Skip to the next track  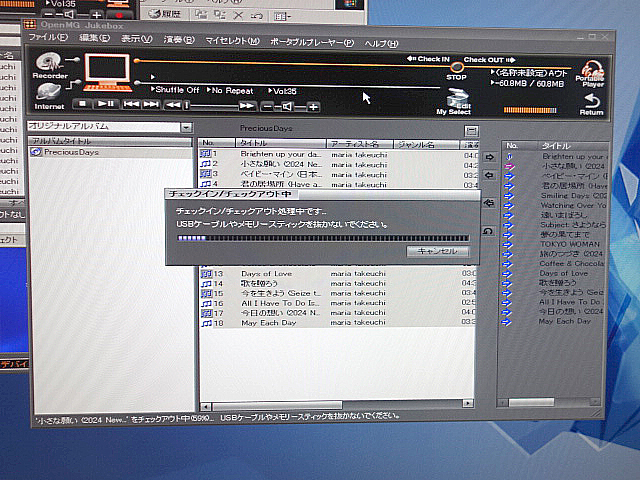(151, 104)
